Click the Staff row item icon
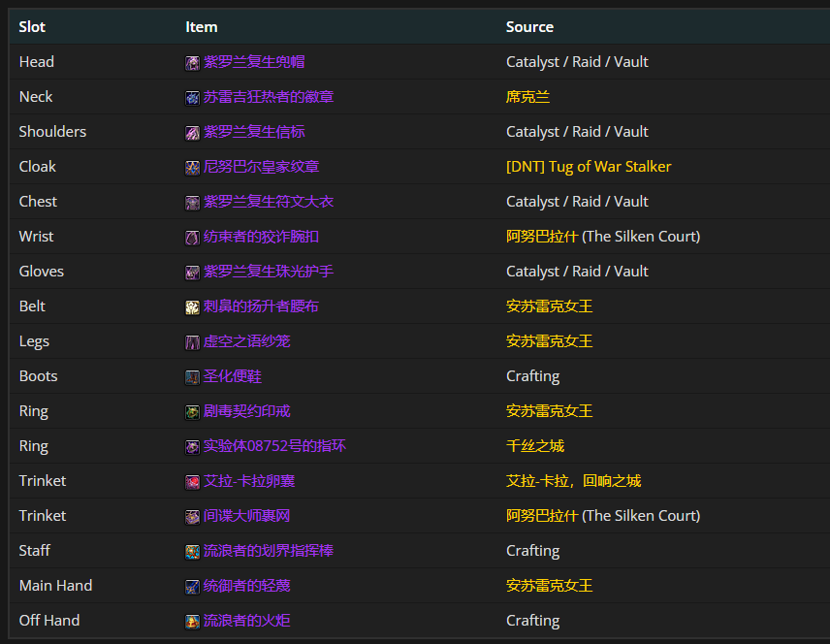The width and height of the screenshot is (830, 644). click(193, 551)
